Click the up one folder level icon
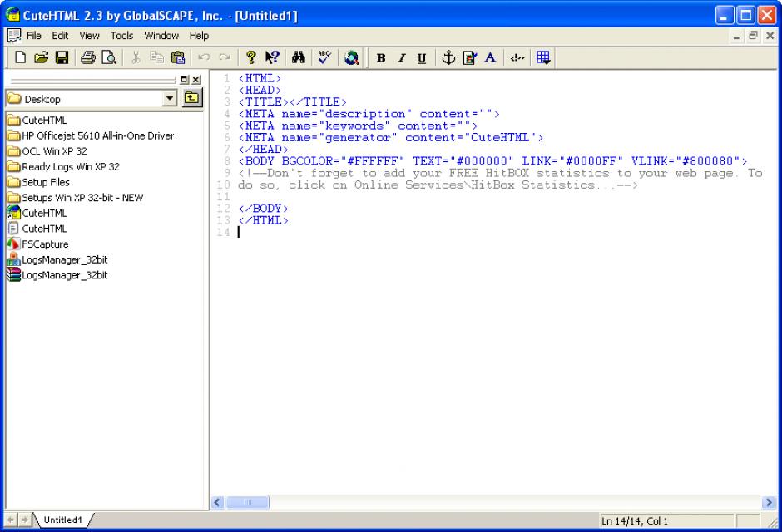This screenshot has height=532, width=782. click(191, 98)
